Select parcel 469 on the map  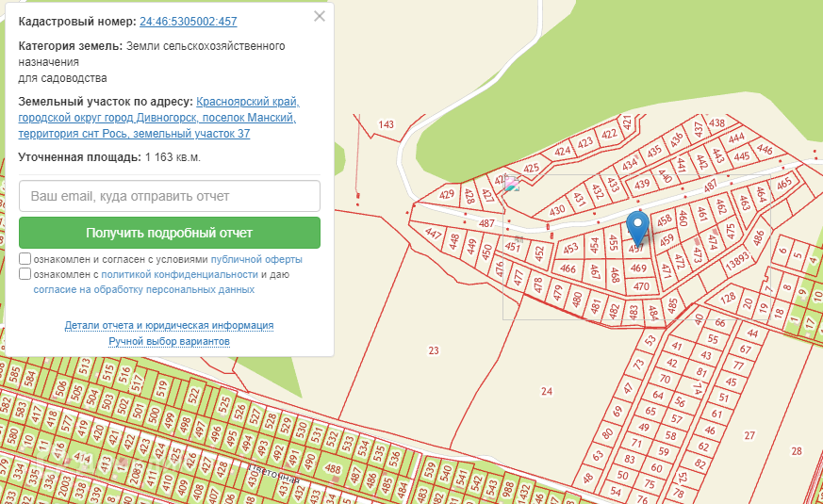pos(638,268)
